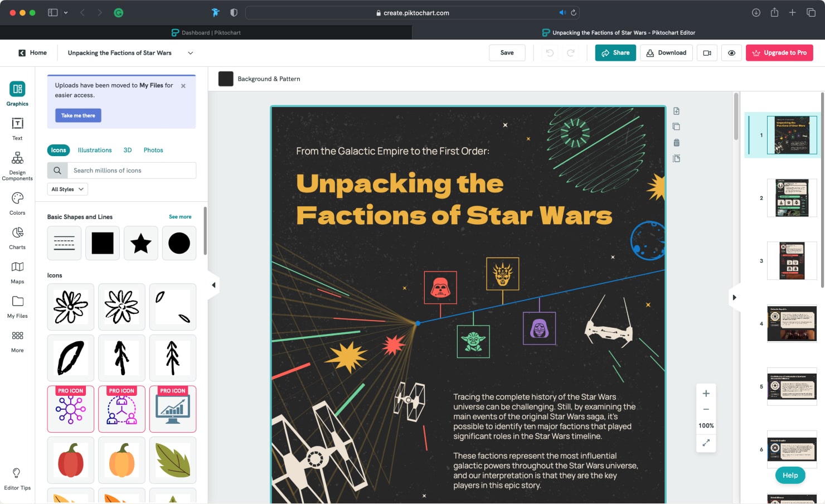
Task: Insert the black star shape
Action: 141,243
